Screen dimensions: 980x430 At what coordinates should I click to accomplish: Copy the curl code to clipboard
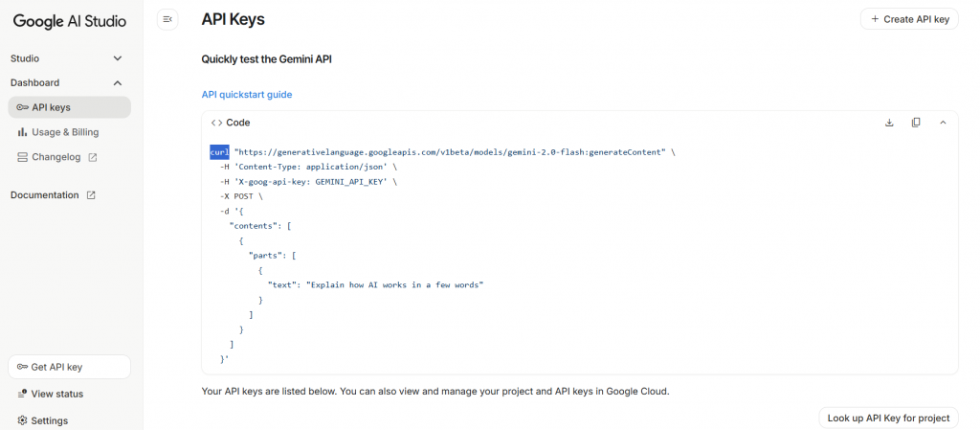pos(916,123)
